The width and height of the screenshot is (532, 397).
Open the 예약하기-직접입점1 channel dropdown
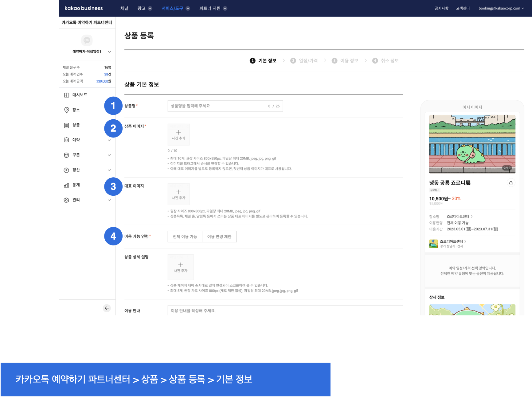point(109,52)
